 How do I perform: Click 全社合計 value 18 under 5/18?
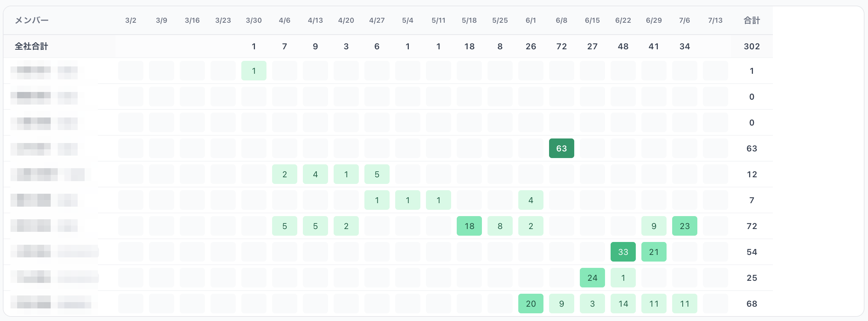click(x=469, y=47)
